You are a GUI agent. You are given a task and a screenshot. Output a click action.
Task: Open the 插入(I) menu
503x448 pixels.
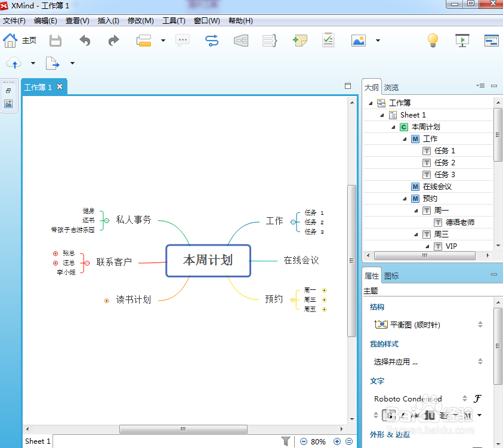(109, 21)
